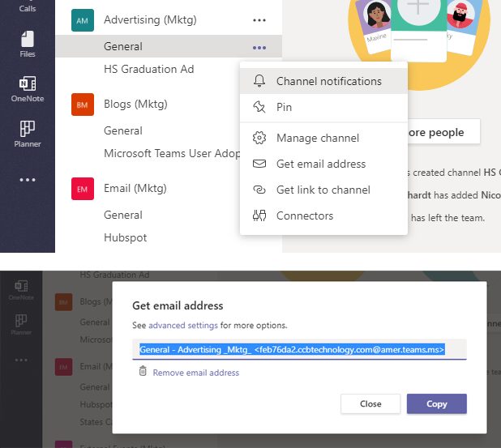Screen dimensions: 501x448
Task: Click Remove email address link
Action: [x=196, y=373]
